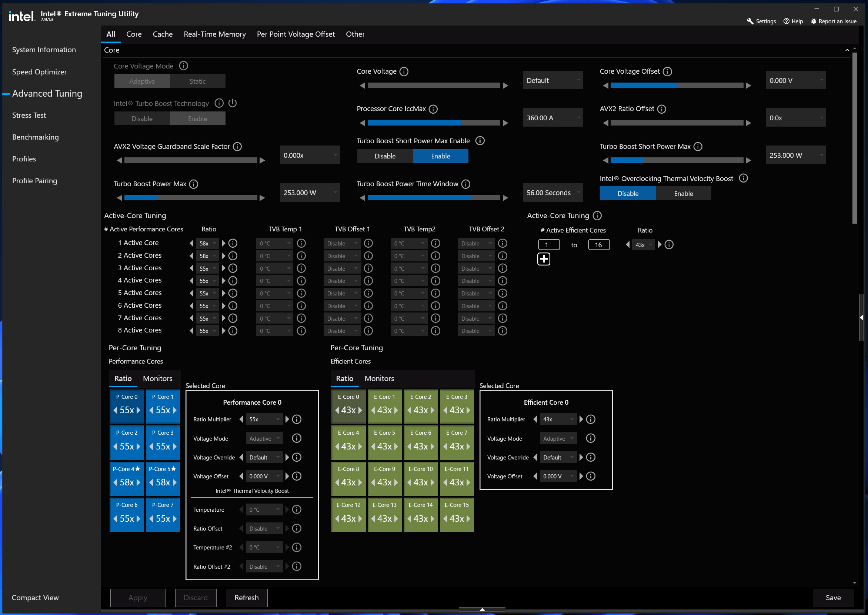This screenshot has width=868, height=615.
Task: Open info icon for Core Voltage Mode
Action: (183, 66)
